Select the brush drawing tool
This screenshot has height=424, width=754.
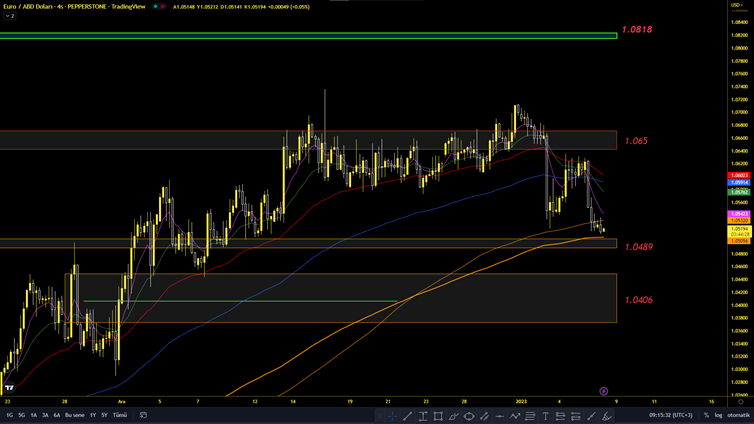453,416
